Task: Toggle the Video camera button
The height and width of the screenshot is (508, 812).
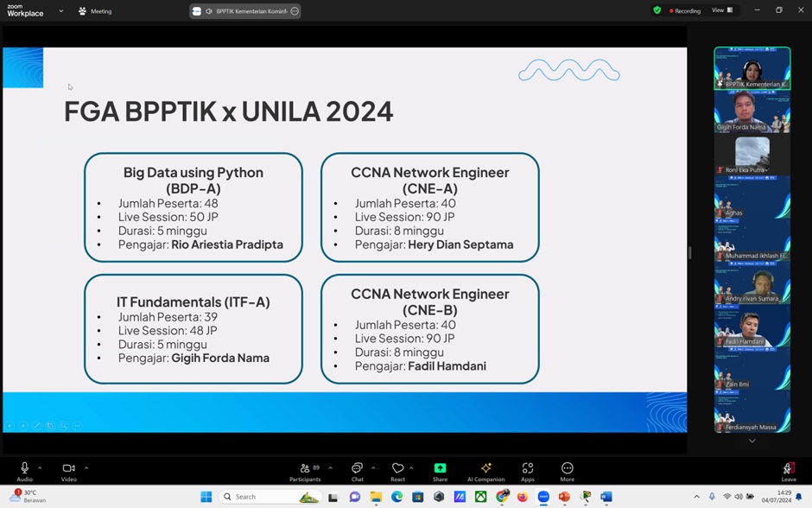Action: point(68,471)
